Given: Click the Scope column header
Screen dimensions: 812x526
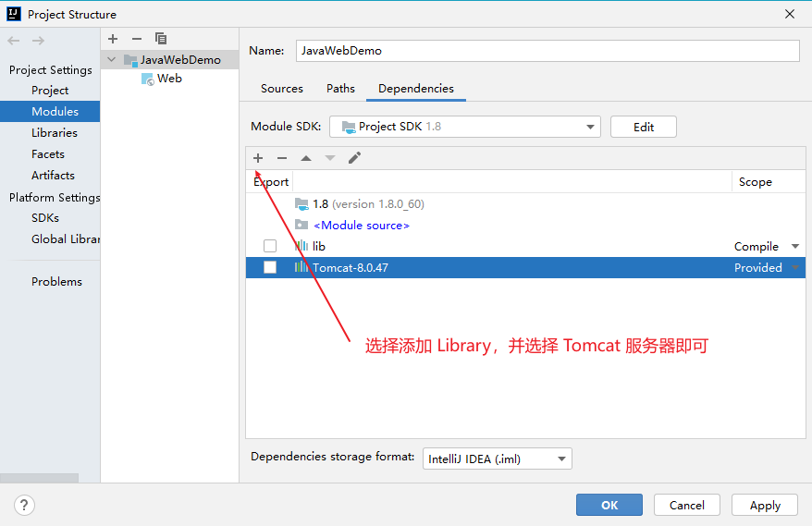Looking at the screenshot, I should tap(769, 182).
